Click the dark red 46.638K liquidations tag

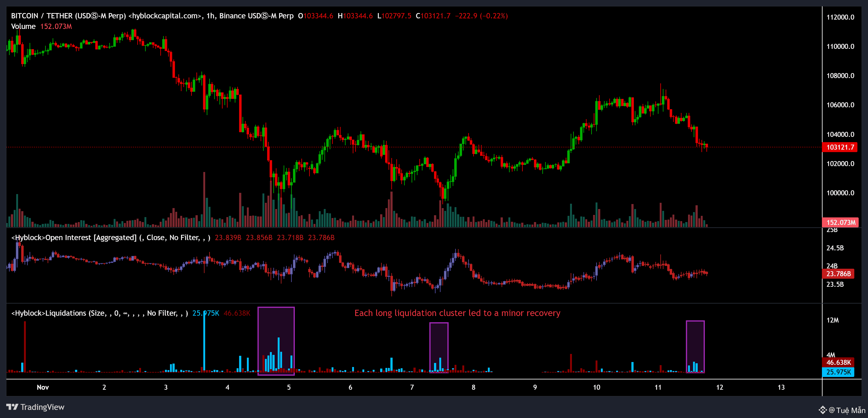[838, 362]
